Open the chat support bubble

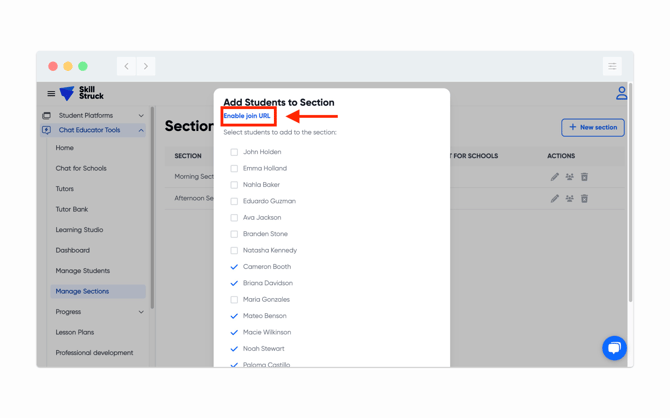click(614, 347)
